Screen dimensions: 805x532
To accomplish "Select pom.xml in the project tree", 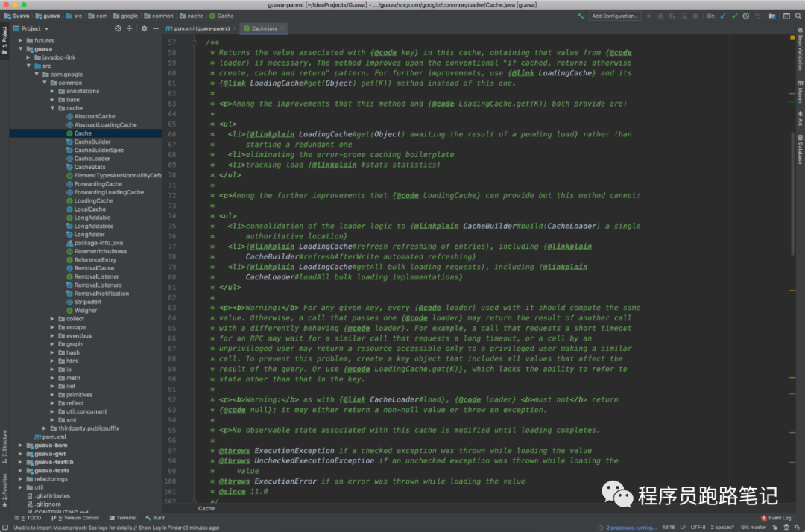I will [x=50, y=437].
